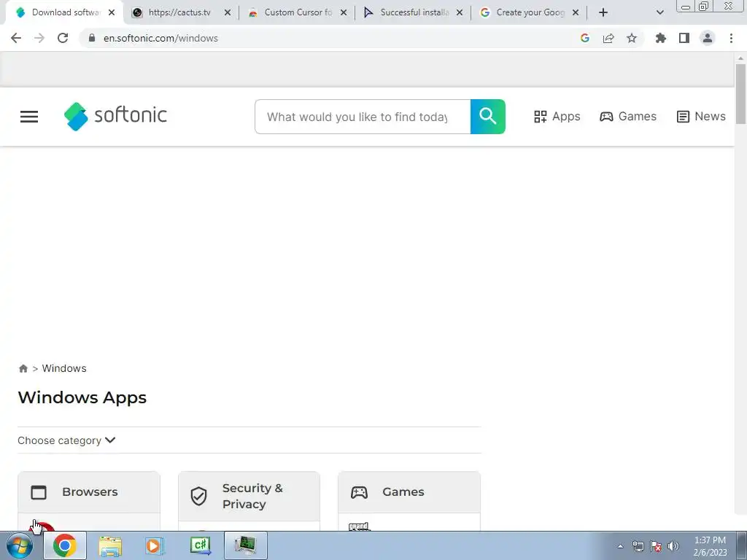Image resolution: width=747 pixels, height=560 pixels.
Task: Go forward one page
Action: [39, 38]
